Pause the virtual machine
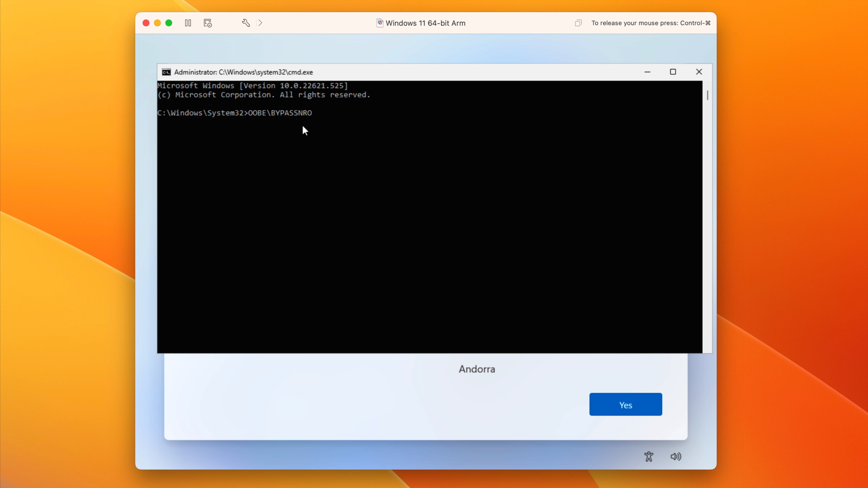This screenshot has height=488, width=868. (188, 23)
